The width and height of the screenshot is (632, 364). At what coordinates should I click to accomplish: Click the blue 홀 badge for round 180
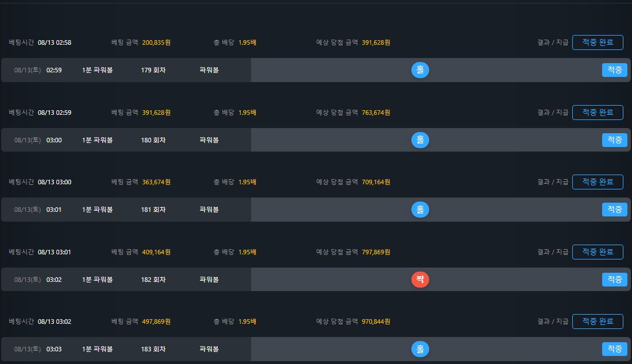point(420,140)
